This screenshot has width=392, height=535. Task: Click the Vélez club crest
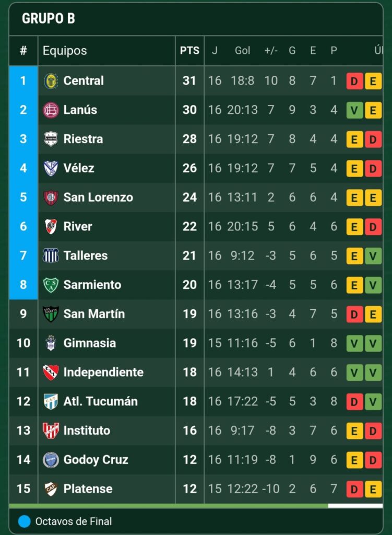click(51, 168)
